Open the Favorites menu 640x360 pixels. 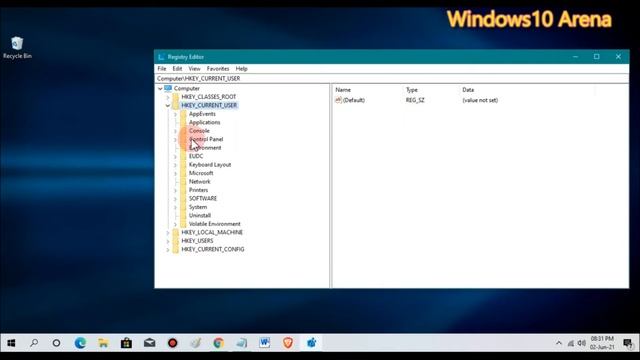(218, 69)
